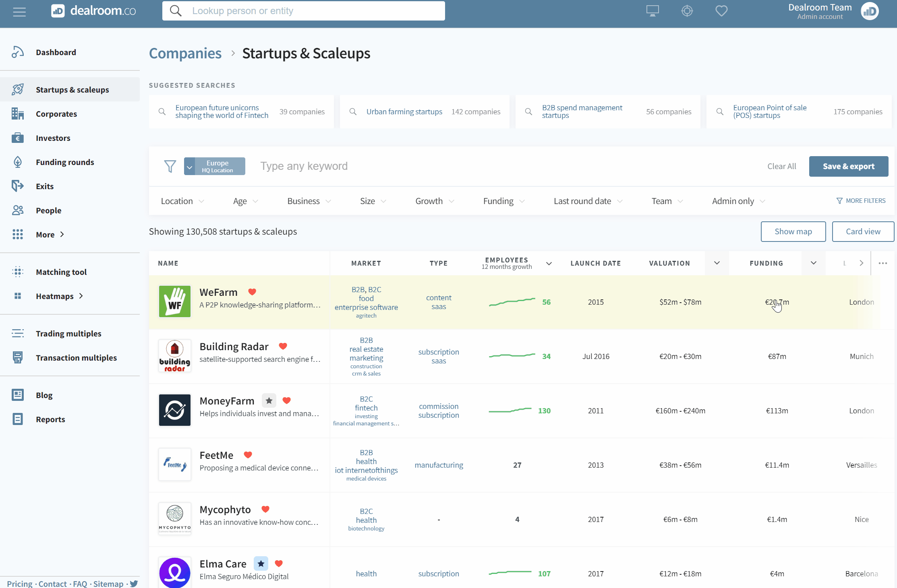Click the Twitter bird icon in footer
This screenshot has width=897, height=588.
[134, 584]
